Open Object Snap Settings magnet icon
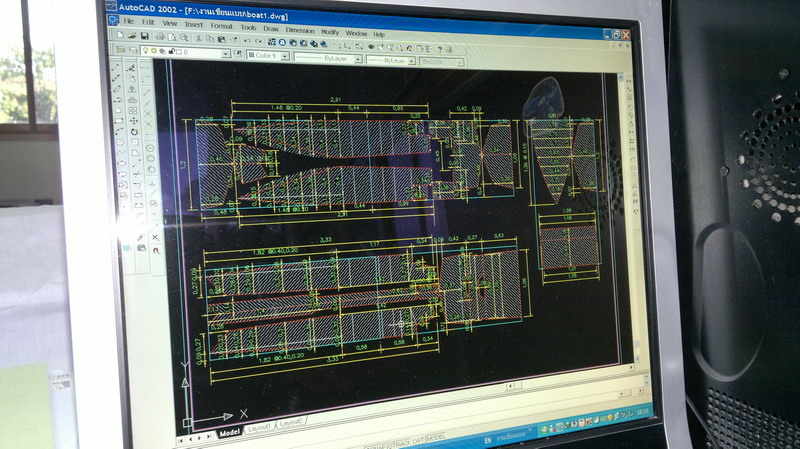Image resolution: width=800 pixels, height=449 pixels. 156,251
